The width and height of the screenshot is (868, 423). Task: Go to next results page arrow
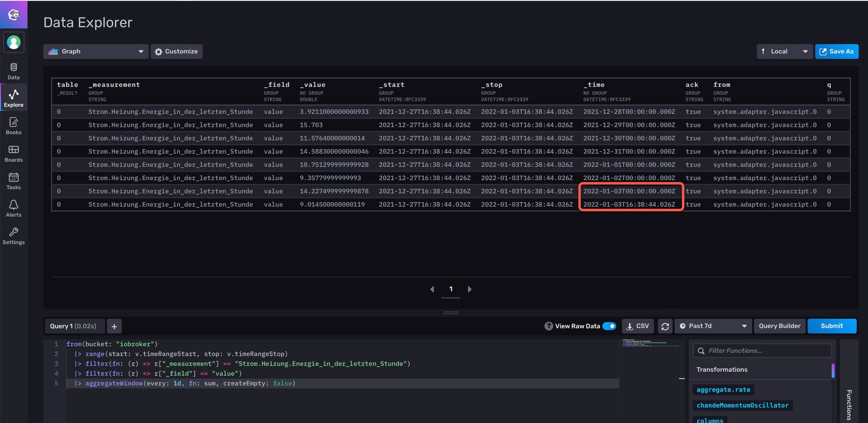[470, 289]
